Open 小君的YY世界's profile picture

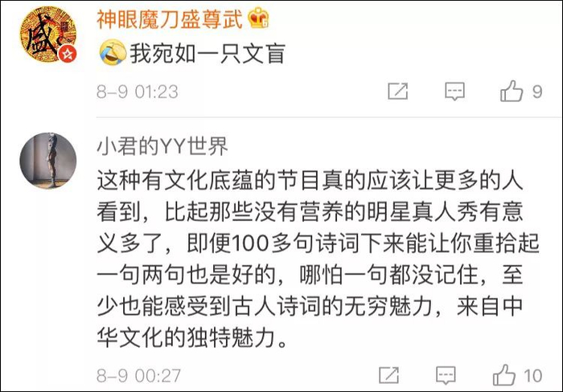pyautogui.click(x=48, y=161)
